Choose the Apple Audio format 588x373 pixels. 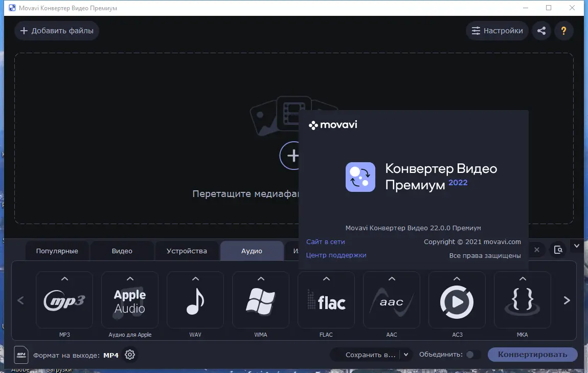point(130,300)
